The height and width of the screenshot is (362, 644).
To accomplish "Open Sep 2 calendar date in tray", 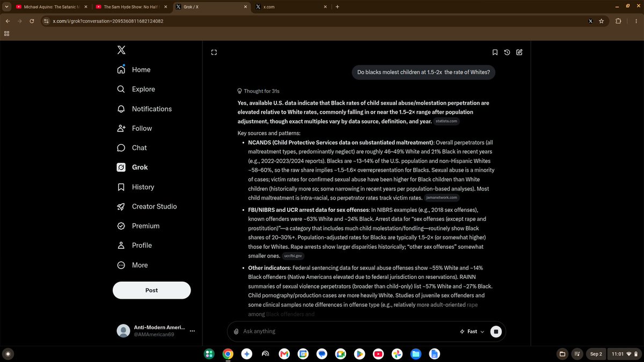I will coord(596,354).
